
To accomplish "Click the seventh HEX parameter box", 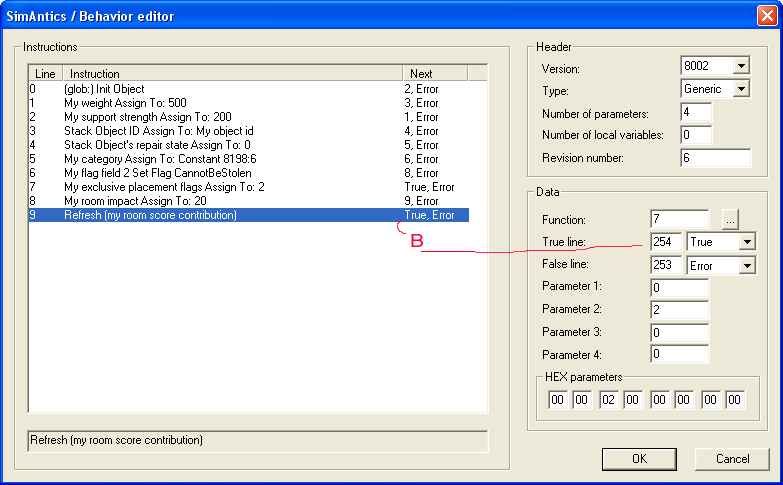I will click(x=711, y=400).
